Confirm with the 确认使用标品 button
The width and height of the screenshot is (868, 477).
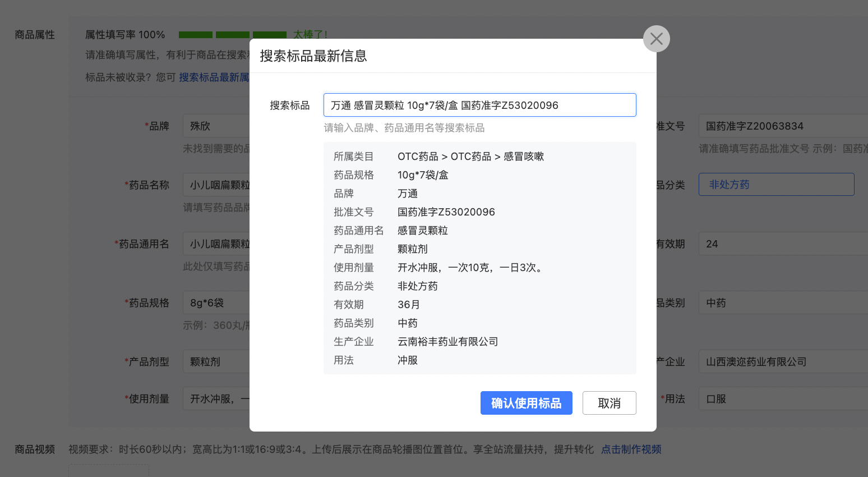527,403
